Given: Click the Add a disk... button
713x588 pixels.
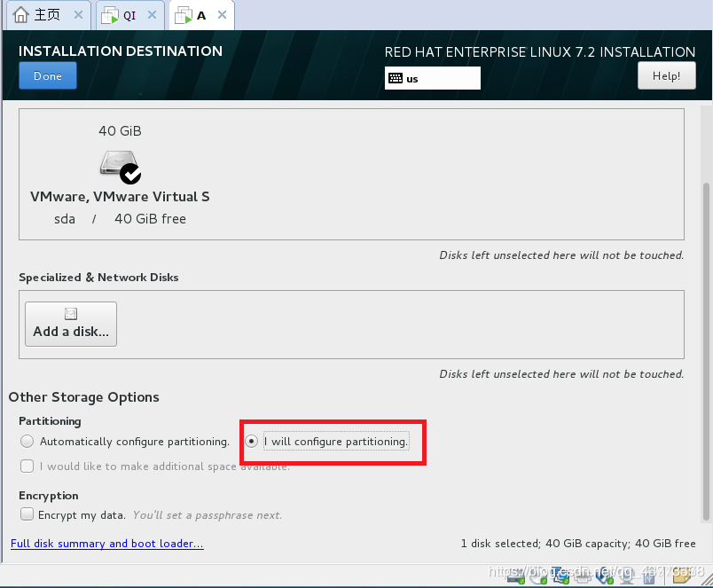Looking at the screenshot, I should tap(71, 324).
